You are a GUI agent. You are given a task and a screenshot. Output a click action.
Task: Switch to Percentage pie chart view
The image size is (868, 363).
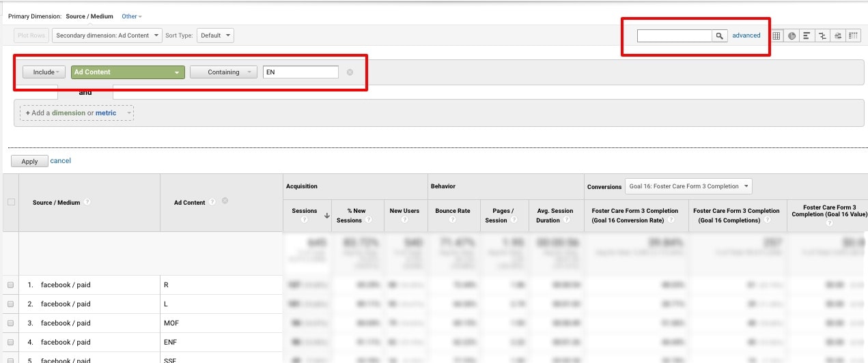(x=792, y=36)
